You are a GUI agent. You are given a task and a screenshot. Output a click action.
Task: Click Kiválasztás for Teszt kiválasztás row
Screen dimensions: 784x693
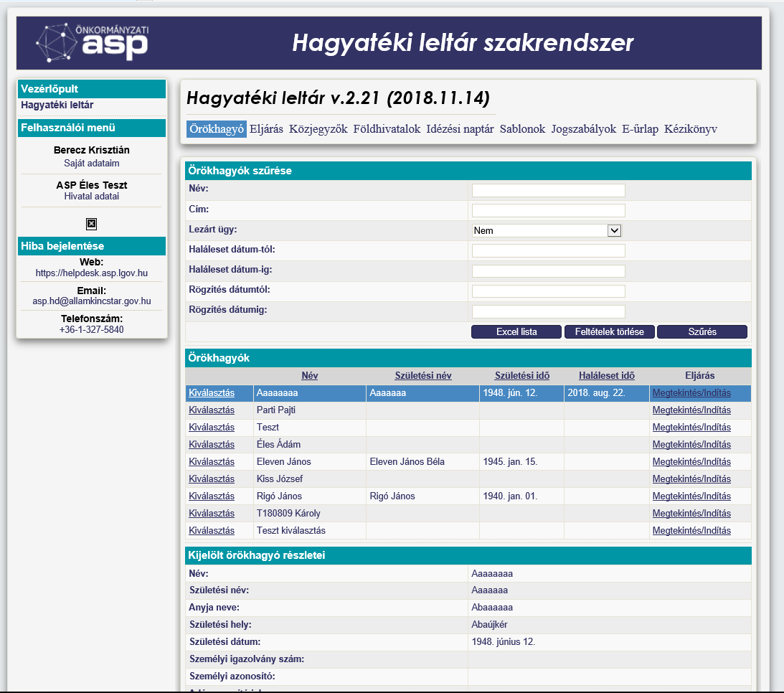(x=212, y=530)
